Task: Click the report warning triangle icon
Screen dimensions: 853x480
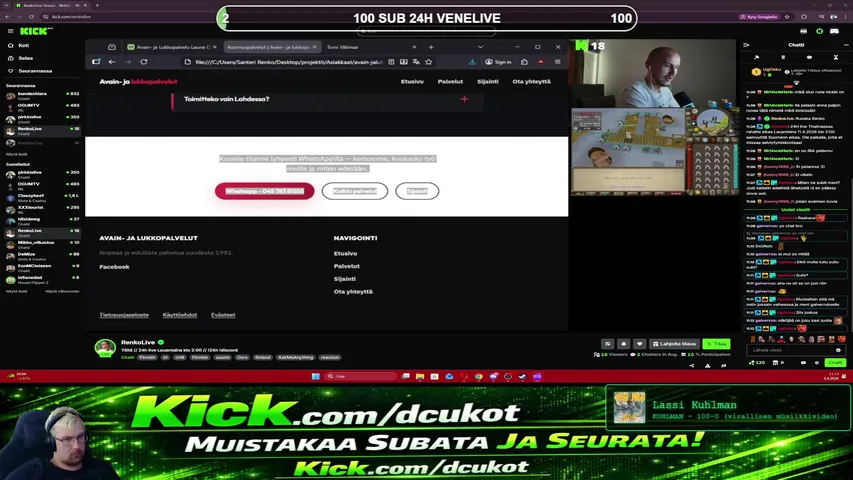Action: 708,366
